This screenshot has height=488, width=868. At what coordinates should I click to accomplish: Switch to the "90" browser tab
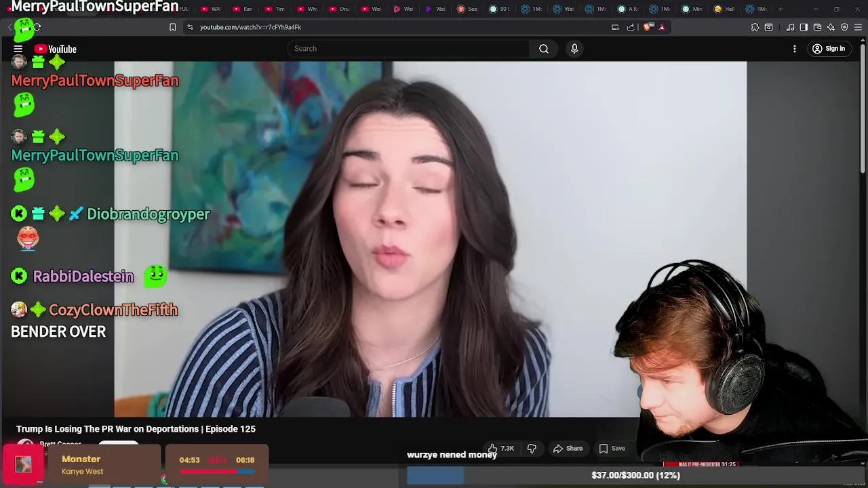[498, 9]
